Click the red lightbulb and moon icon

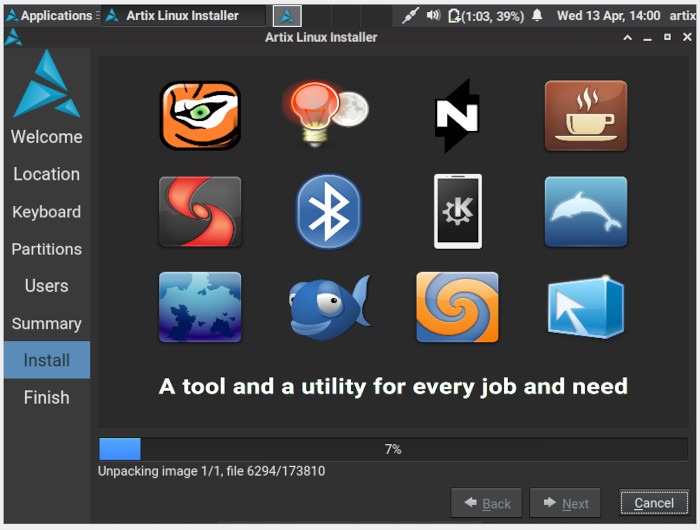tap(326, 114)
